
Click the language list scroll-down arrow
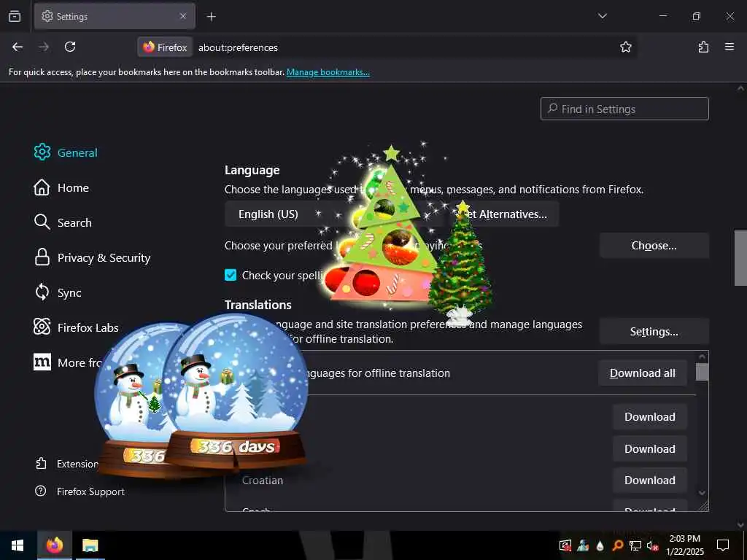pyautogui.click(x=703, y=493)
